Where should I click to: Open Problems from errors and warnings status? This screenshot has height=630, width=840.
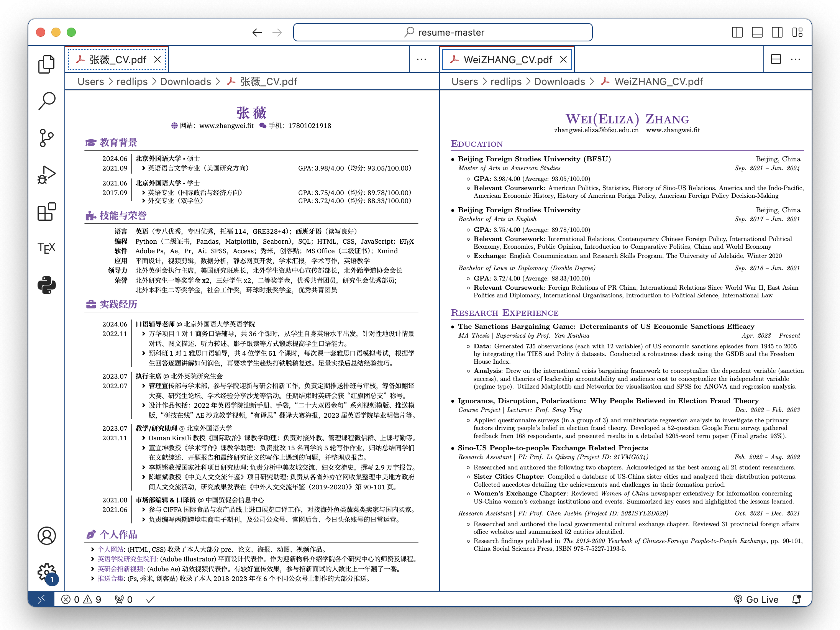tap(81, 599)
